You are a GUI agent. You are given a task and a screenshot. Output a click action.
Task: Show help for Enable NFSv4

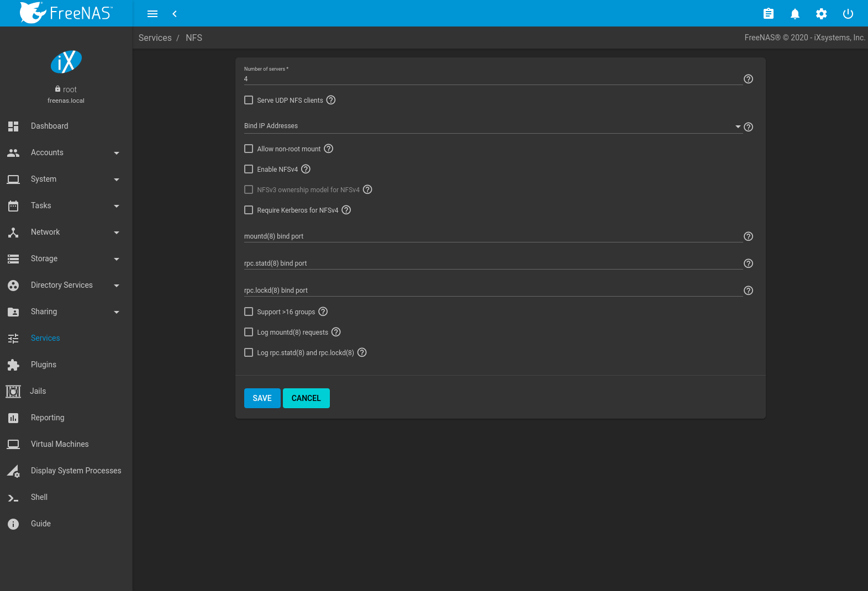coord(306,169)
